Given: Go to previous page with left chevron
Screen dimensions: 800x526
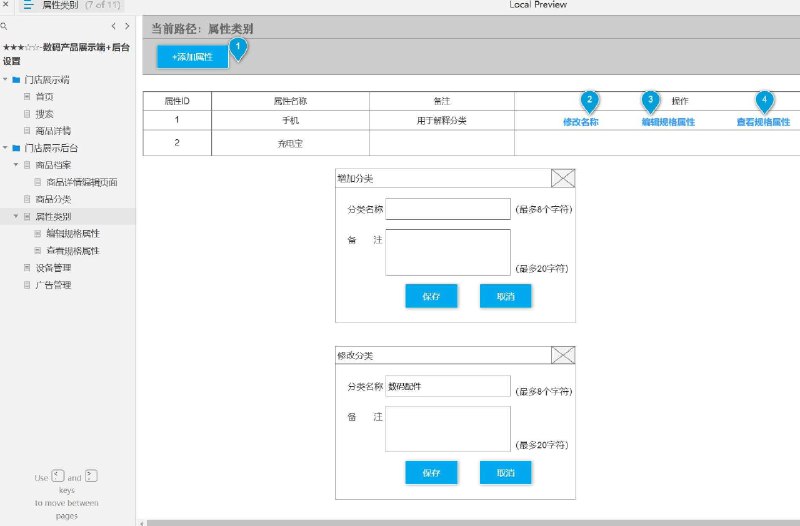Looking at the screenshot, I should (113, 26).
